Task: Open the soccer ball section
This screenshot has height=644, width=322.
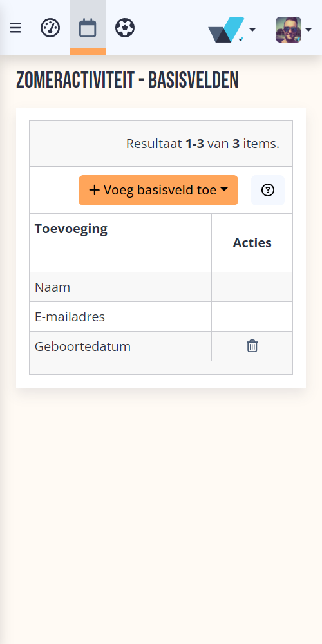Action: click(x=125, y=28)
